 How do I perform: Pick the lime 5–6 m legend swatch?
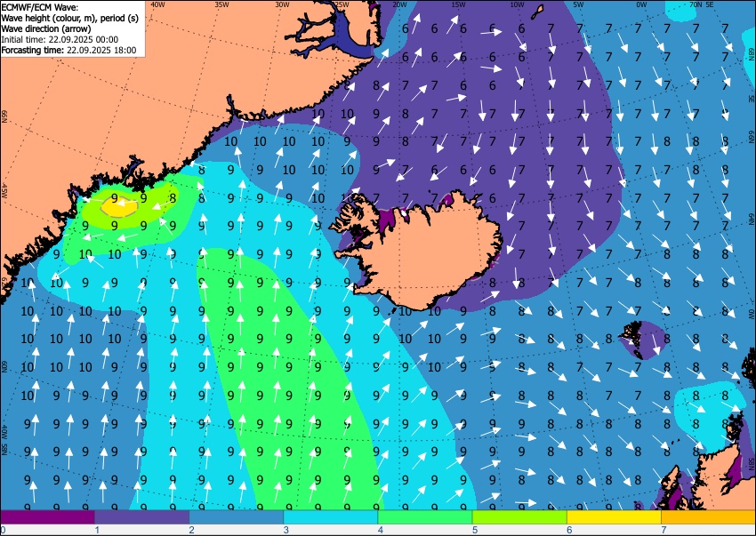(x=519, y=517)
